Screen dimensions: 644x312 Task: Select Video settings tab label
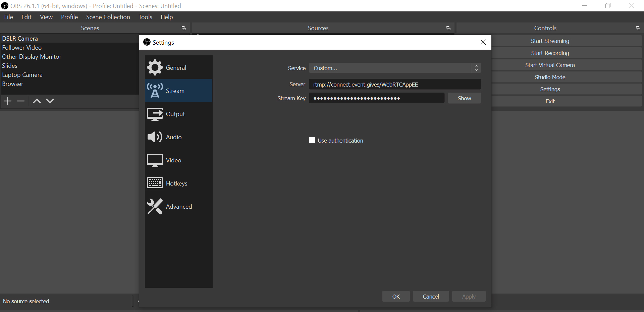[173, 160]
